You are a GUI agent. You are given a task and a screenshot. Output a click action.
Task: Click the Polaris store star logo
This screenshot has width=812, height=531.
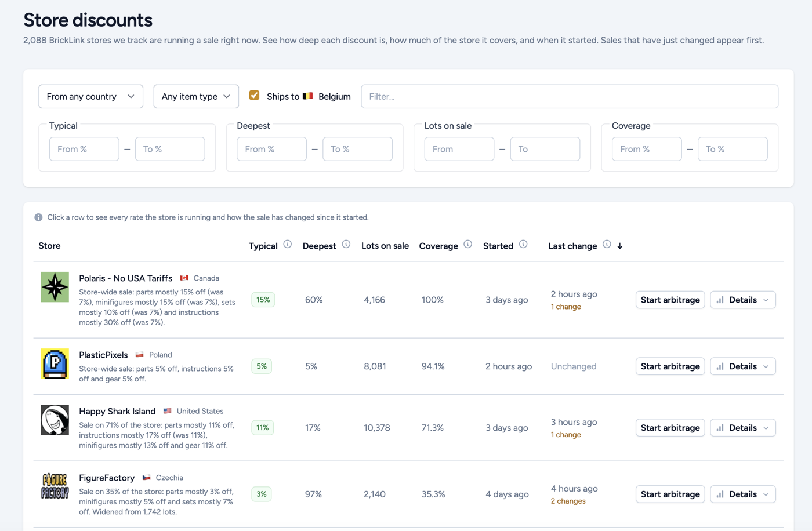pos(55,287)
